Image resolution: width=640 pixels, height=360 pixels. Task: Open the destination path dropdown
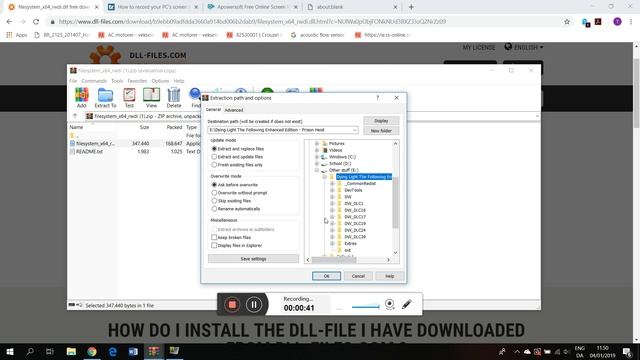pyautogui.click(x=354, y=130)
